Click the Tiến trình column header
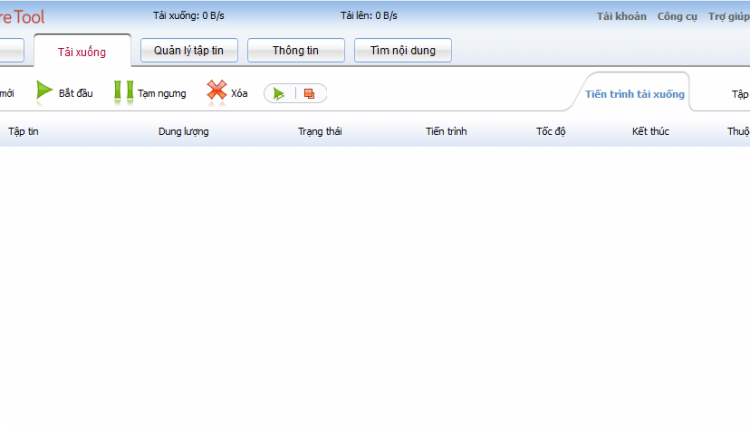750x430 pixels. pyautogui.click(x=446, y=131)
